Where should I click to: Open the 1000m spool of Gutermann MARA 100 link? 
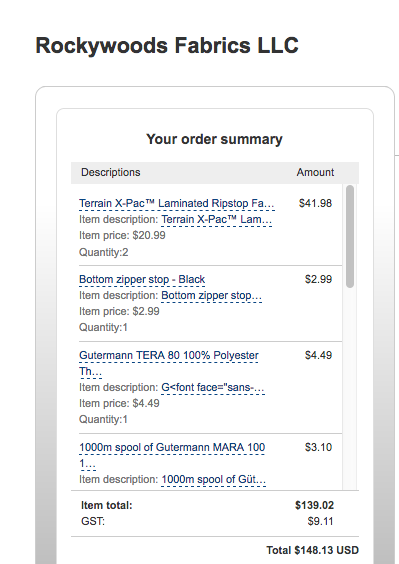point(172,455)
